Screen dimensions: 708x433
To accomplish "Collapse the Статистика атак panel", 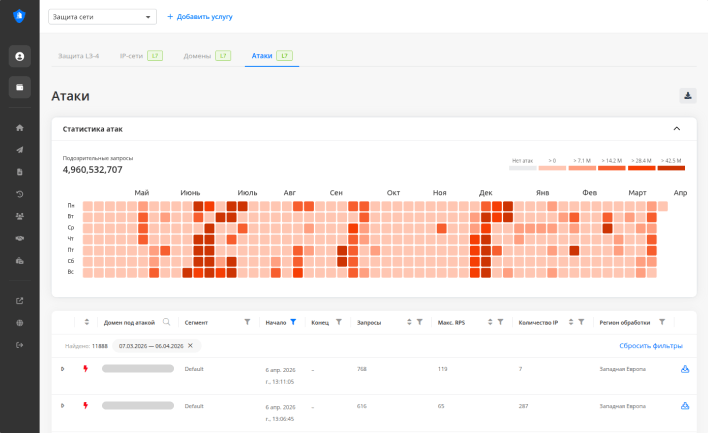I will point(677,129).
